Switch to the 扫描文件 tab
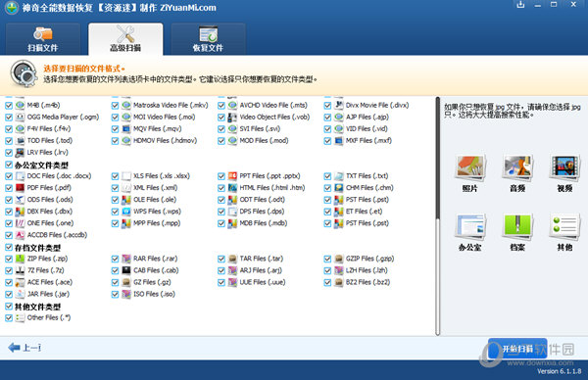588x380 pixels. (x=43, y=39)
